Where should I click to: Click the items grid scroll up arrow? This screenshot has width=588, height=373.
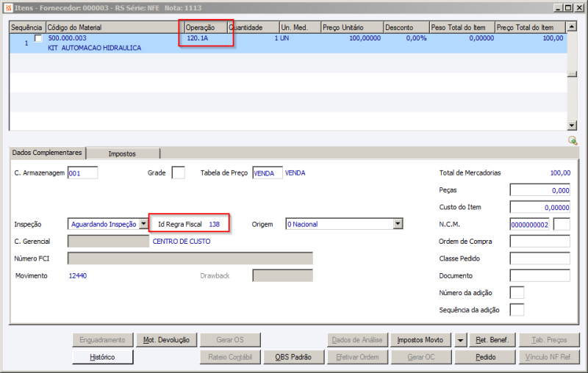pos(572,26)
